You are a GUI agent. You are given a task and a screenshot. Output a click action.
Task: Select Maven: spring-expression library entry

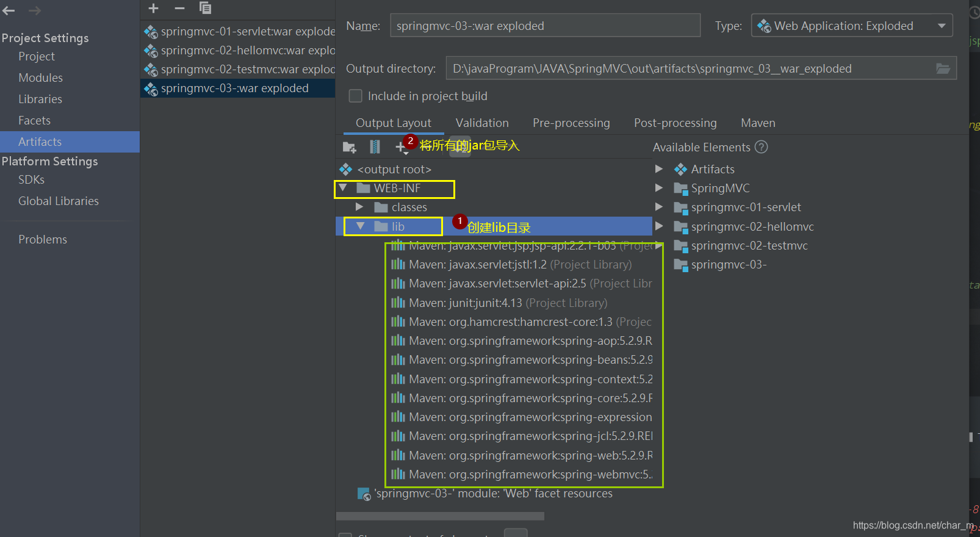[522, 417]
